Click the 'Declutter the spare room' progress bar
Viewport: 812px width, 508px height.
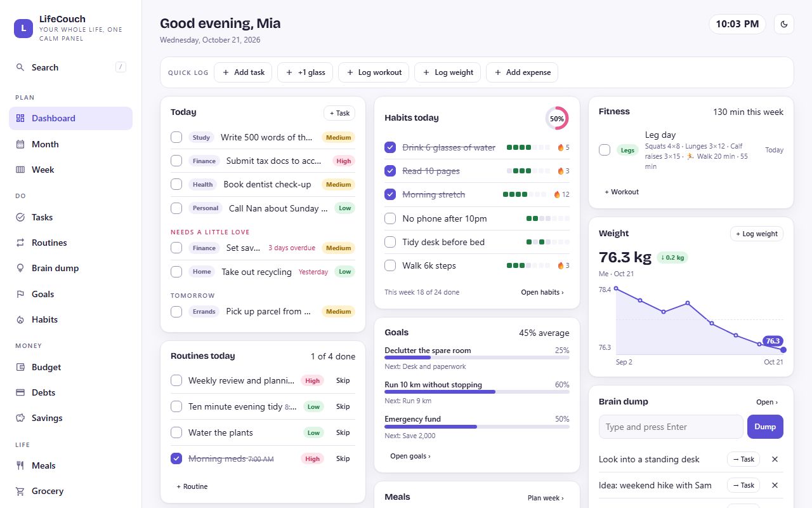[477, 358]
